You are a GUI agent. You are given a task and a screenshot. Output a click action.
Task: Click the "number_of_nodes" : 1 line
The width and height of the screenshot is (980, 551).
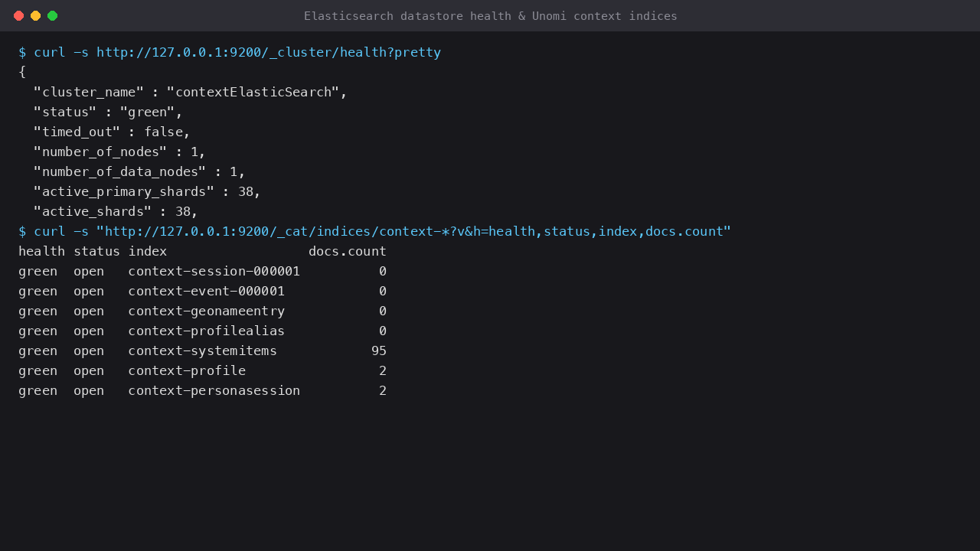tap(120, 152)
